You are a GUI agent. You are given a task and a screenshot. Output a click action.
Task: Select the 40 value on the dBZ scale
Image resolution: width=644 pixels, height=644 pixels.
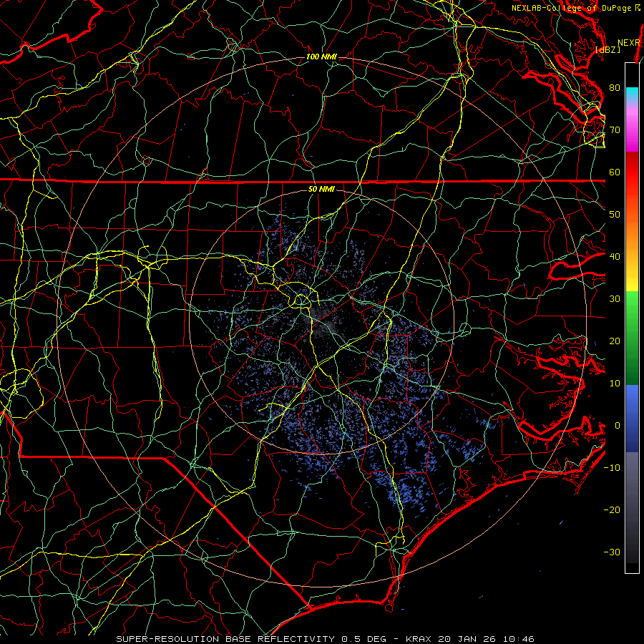point(615,257)
